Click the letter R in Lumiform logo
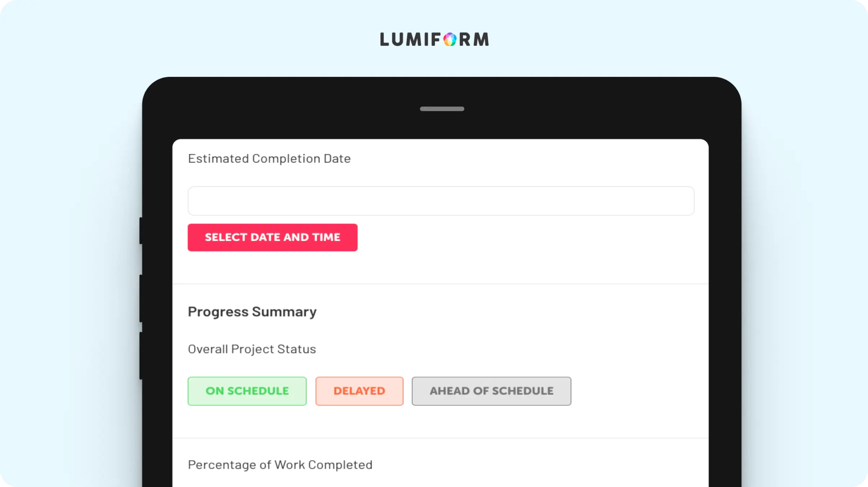 [x=465, y=39]
